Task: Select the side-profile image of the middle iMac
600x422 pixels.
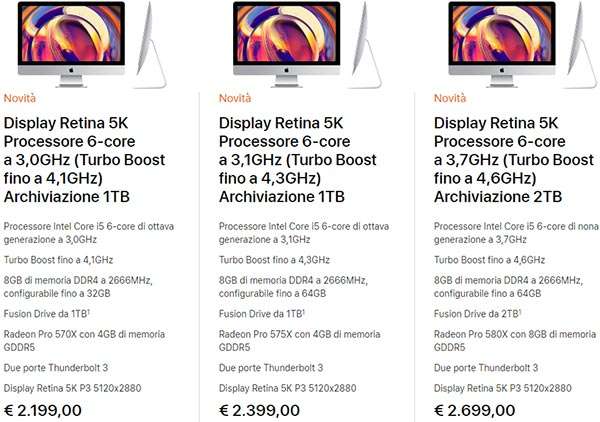Action: click(365, 44)
